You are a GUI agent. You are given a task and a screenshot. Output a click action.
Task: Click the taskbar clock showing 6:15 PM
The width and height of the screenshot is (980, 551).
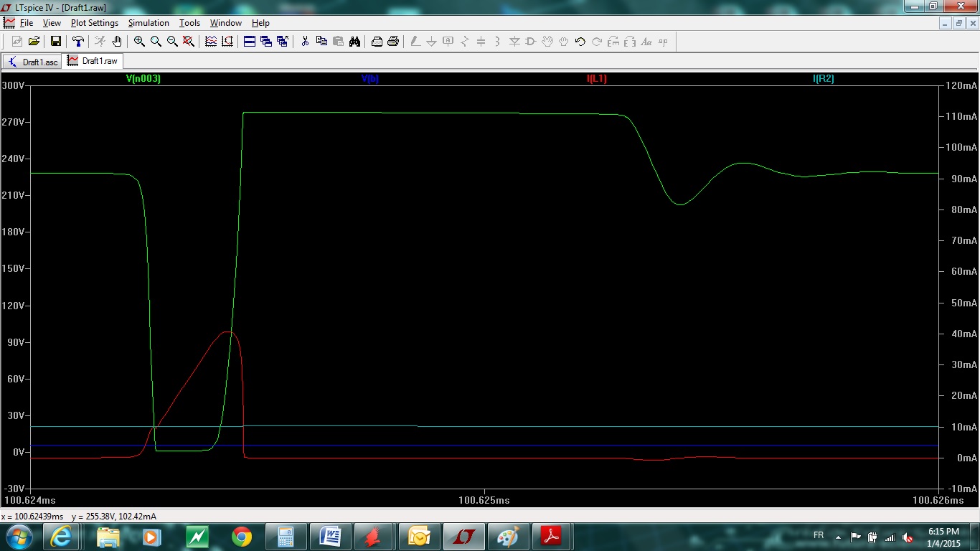(x=943, y=537)
